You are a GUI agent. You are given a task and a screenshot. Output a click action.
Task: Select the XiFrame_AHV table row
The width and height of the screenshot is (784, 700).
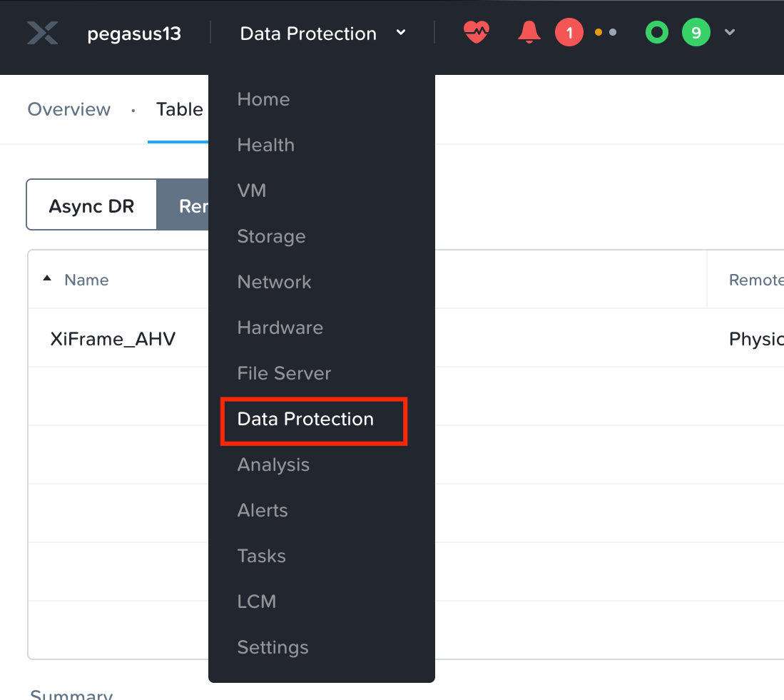pyautogui.click(x=113, y=338)
